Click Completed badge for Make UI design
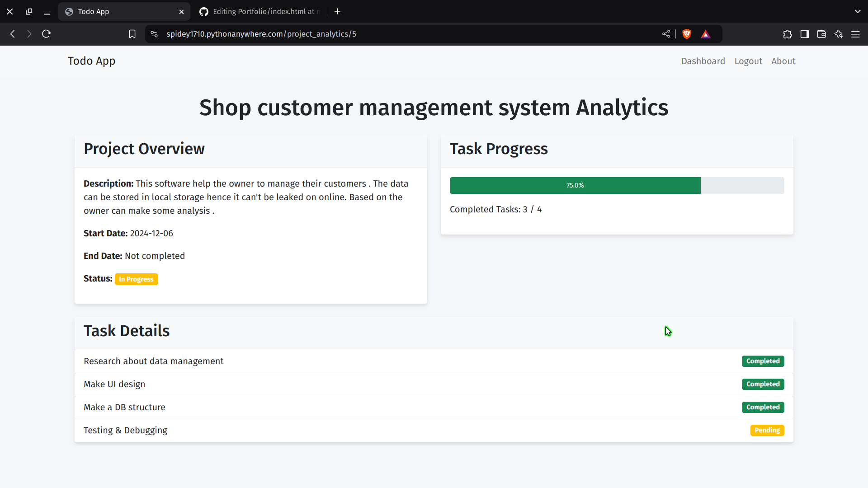 (x=763, y=384)
